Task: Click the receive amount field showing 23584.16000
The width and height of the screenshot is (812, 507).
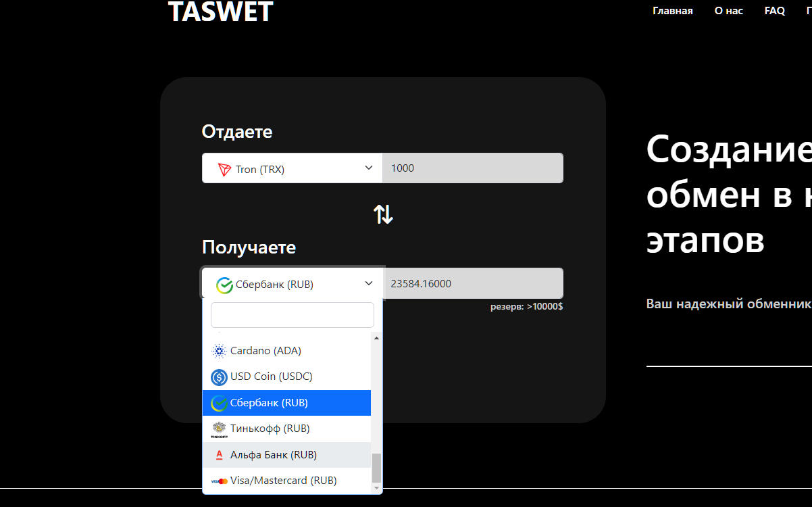Action: point(473,284)
